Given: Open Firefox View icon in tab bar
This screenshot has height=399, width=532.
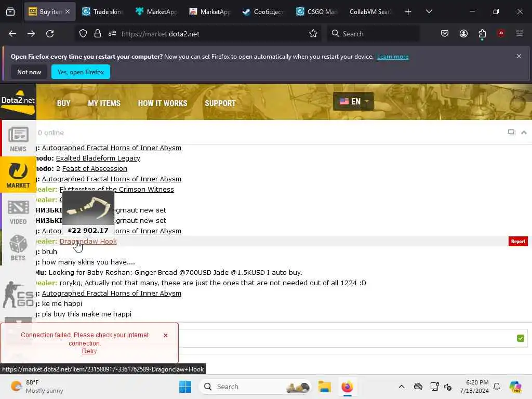Looking at the screenshot, I should [10, 12].
